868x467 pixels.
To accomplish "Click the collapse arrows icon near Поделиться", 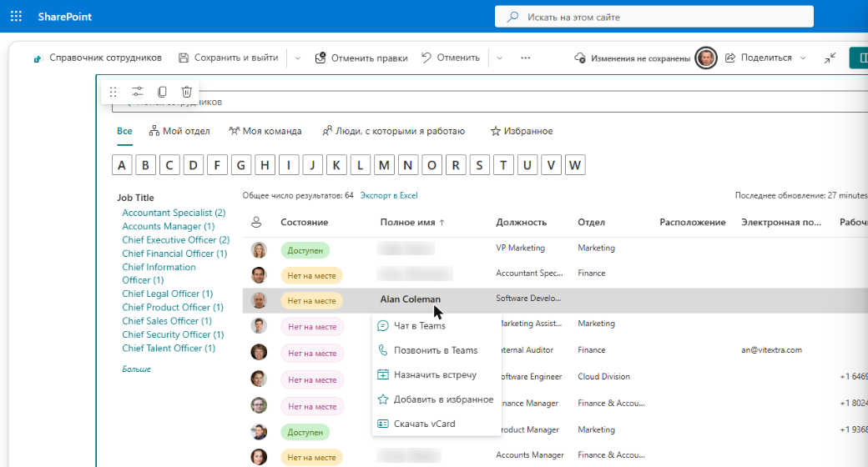I will coord(830,58).
